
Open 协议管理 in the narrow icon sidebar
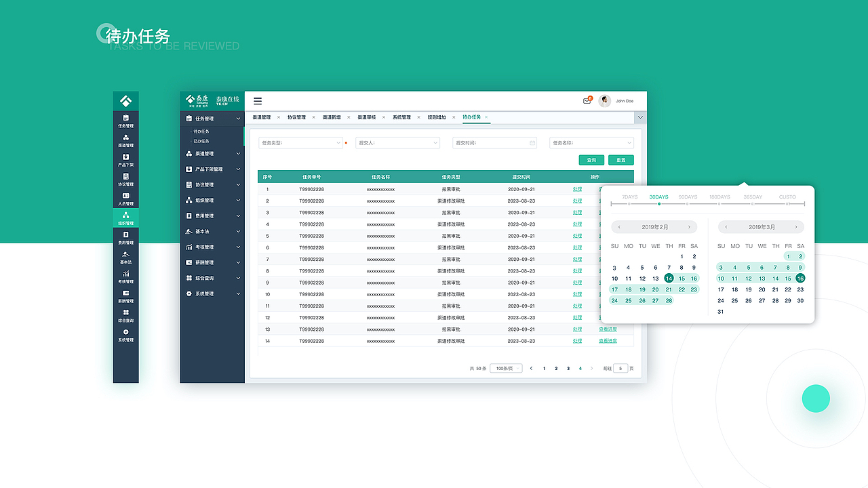125,179
